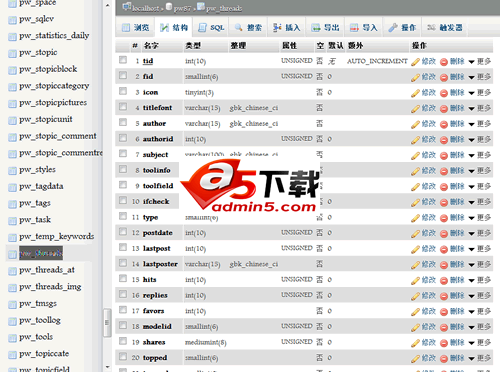Click the pencil edit icon for tid row
The image size is (500, 372).
(x=415, y=62)
